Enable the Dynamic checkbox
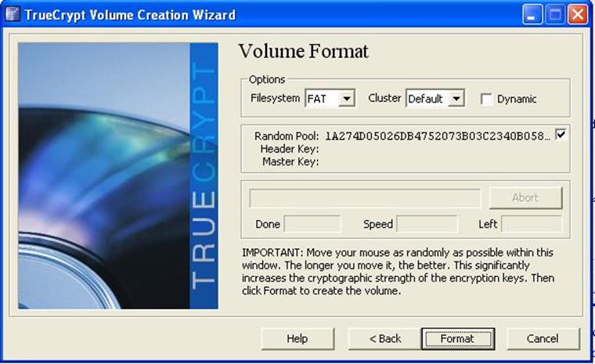595x364 pixels. click(486, 99)
